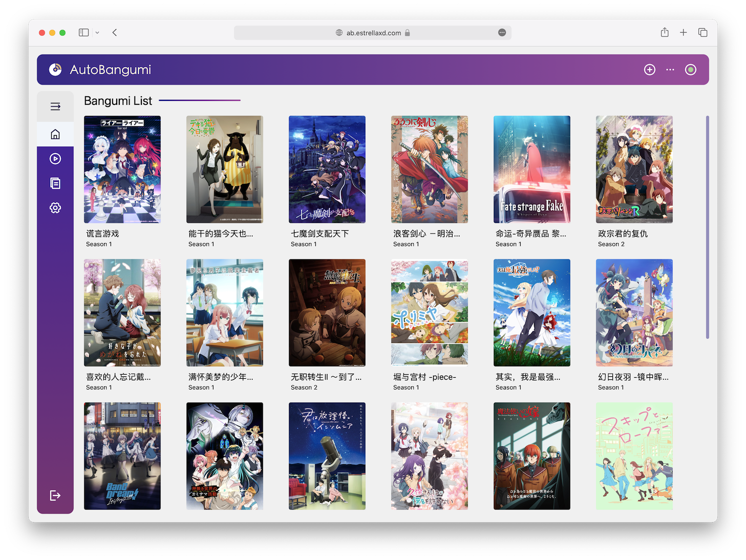Click the 政宗君的复仇 title text
Image resolution: width=746 pixels, height=560 pixels.
click(x=623, y=233)
